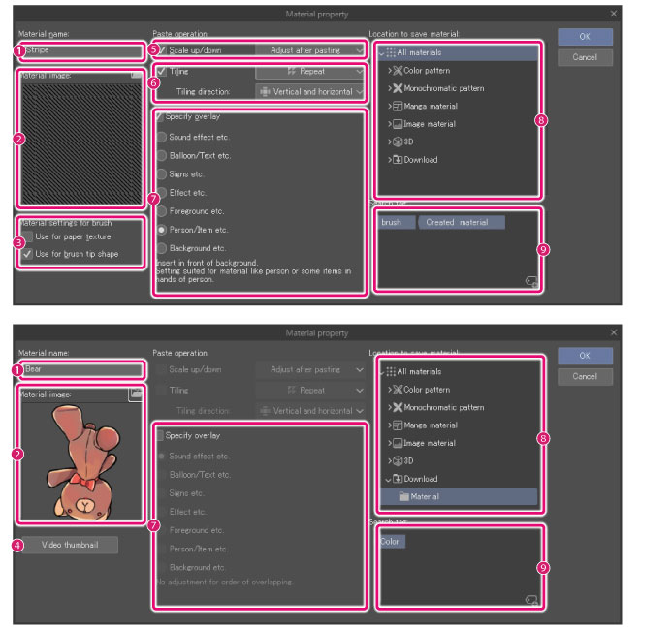The height and width of the screenshot is (630, 672).
Task: Select the Created material search tag
Action: (x=462, y=222)
